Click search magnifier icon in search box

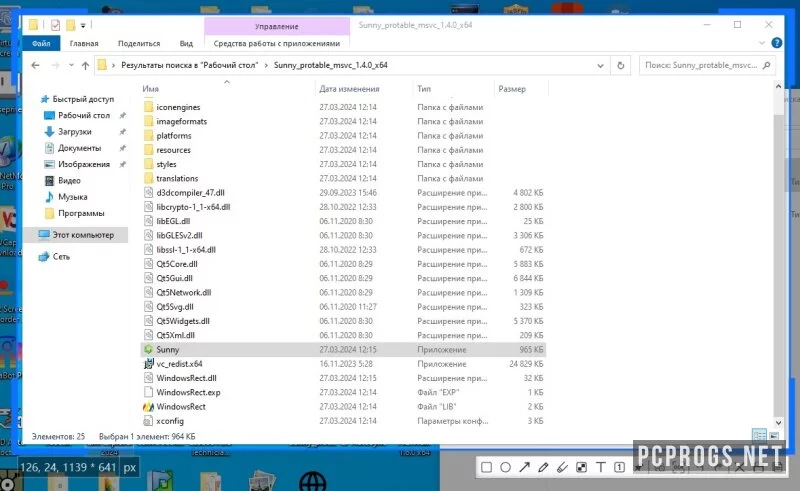click(766, 65)
